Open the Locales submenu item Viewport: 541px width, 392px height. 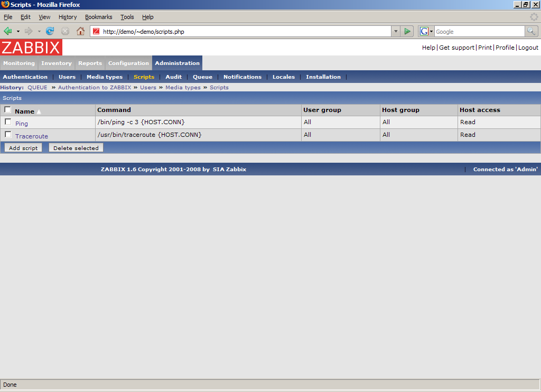coord(284,77)
